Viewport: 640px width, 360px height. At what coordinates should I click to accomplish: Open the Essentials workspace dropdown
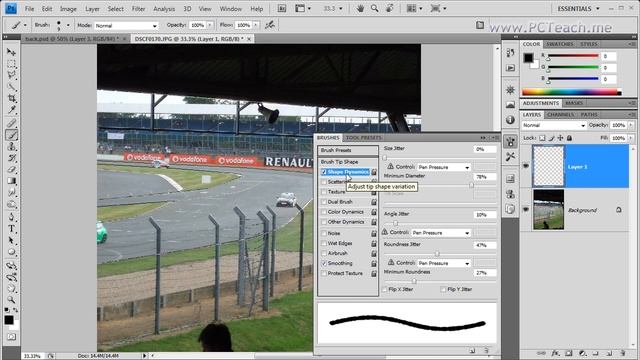click(579, 9)
